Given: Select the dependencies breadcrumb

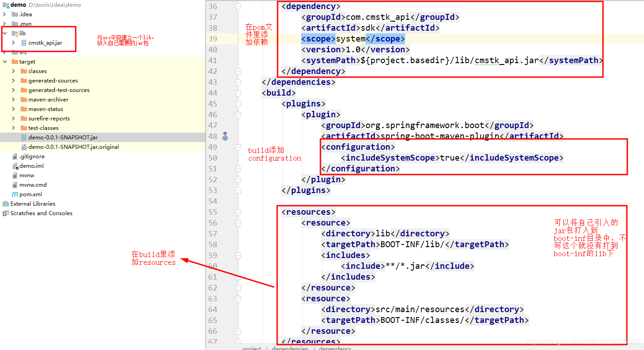Looking at the screenshot, I should click(x=290, y=348).
